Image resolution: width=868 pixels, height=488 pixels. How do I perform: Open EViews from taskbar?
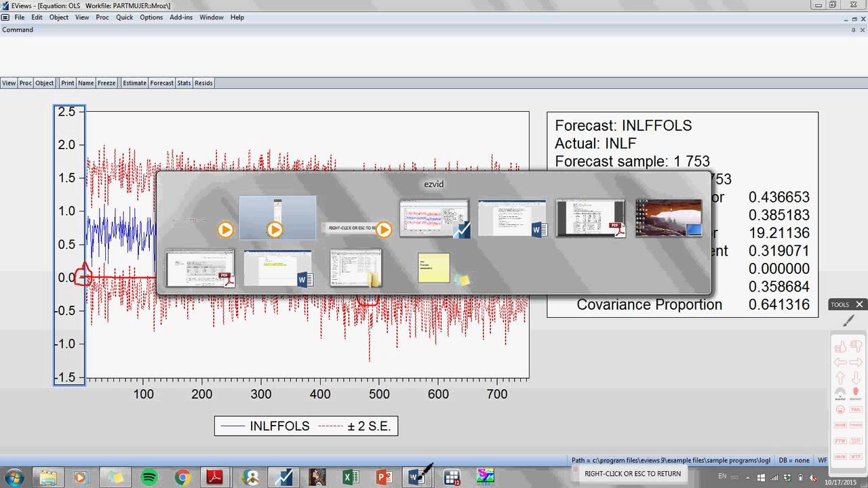click(283, 477)
